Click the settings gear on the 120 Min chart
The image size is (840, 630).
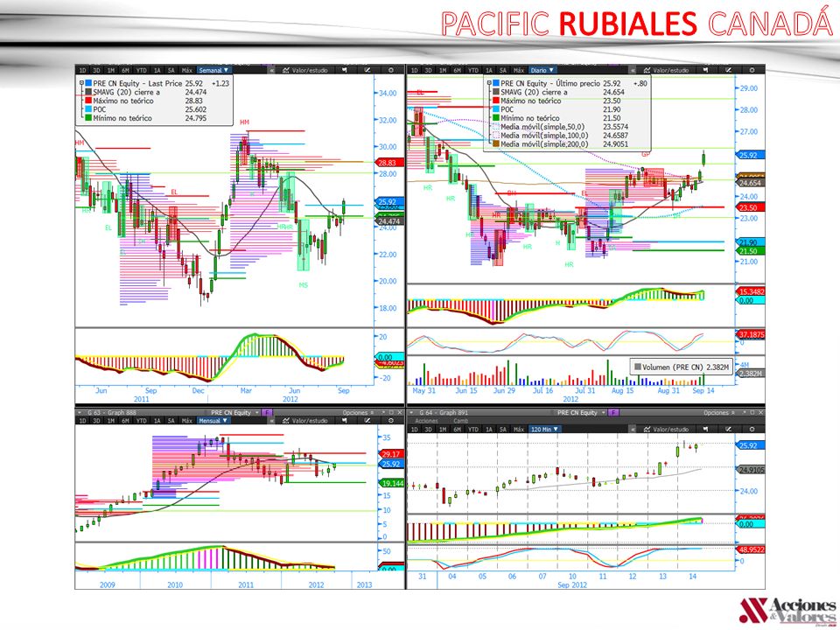752,429
